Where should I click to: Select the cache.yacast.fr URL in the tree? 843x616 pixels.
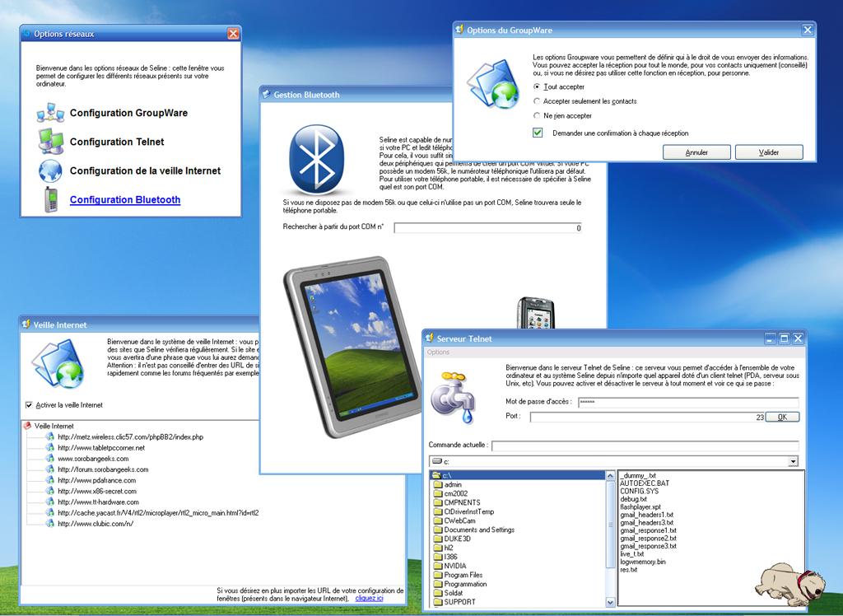click(x=159, y=513)
